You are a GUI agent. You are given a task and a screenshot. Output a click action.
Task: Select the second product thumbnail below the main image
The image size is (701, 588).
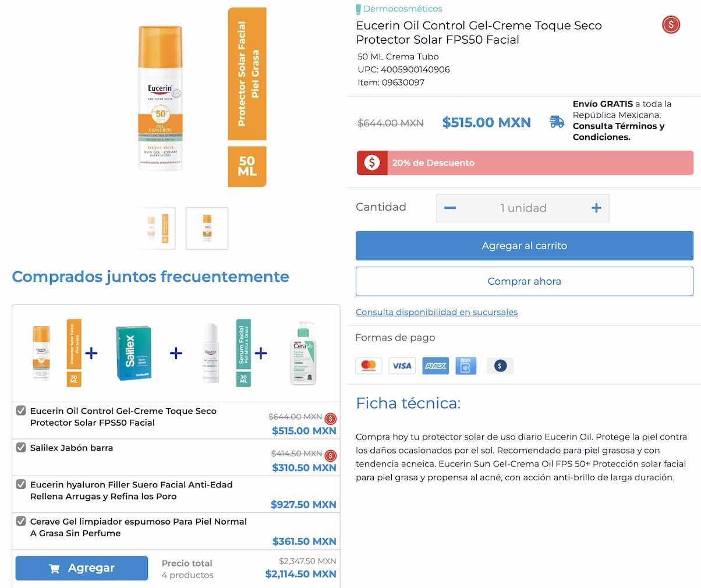coord(207,228)
